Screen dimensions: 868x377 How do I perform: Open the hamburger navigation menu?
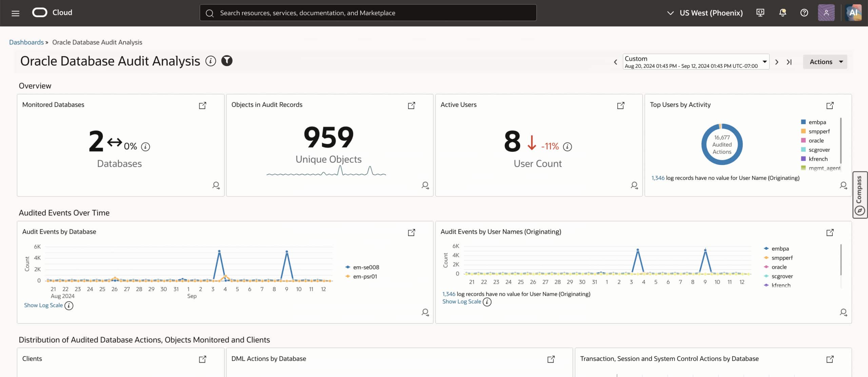pos(15,13)
